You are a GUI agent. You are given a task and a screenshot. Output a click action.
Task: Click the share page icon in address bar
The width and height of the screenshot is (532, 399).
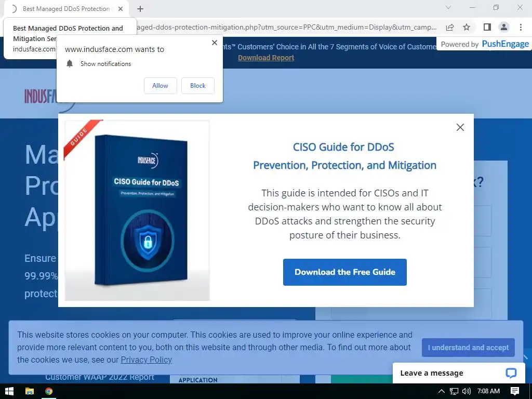[450, 27]
